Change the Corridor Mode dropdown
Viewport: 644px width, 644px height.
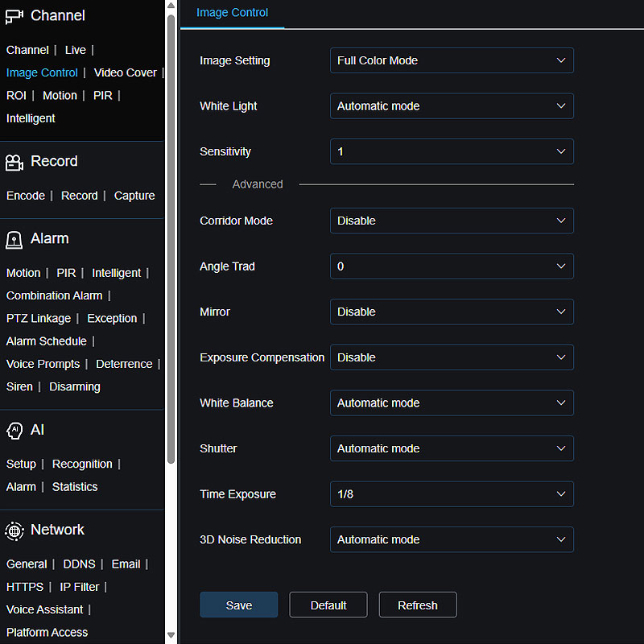tap(452, 221)
